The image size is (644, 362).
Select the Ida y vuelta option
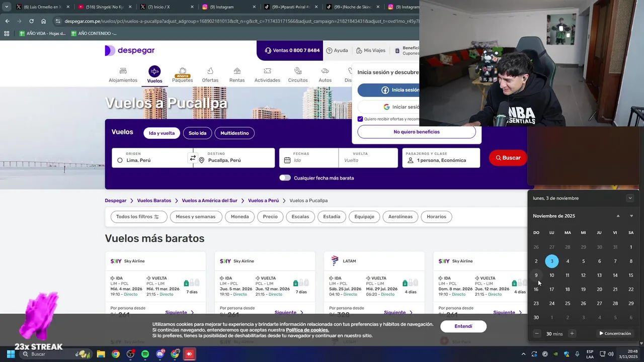pyautogui.click(x=162, y=133)
